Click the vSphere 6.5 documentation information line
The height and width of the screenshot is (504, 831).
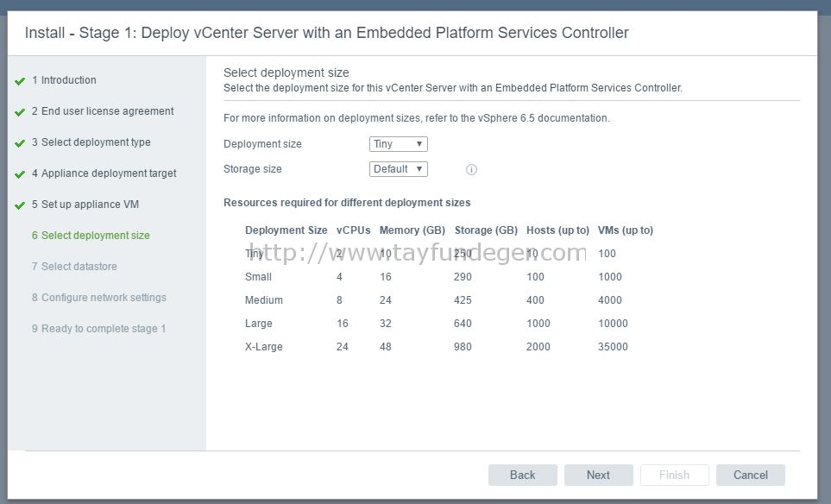click(417, 118)
